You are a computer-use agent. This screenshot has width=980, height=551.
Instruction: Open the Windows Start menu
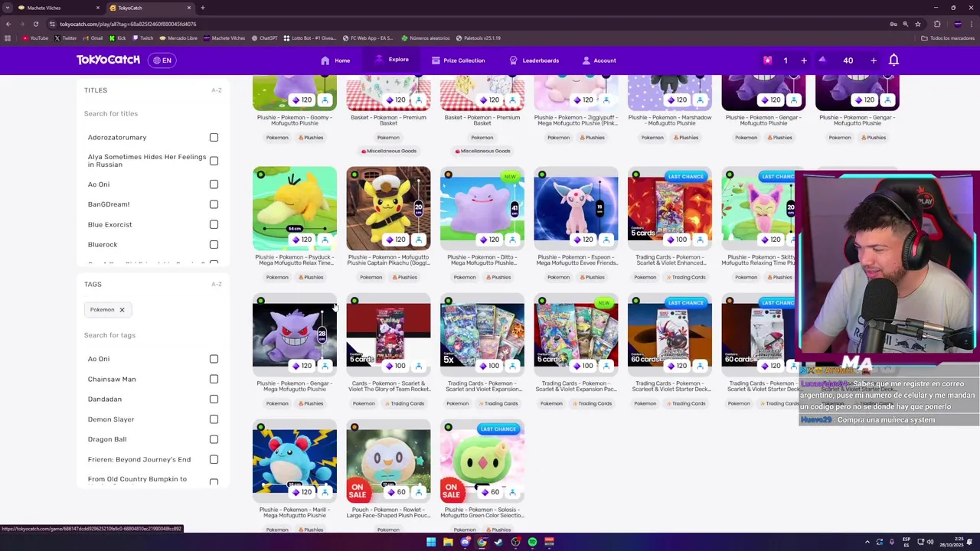[431, 542]
